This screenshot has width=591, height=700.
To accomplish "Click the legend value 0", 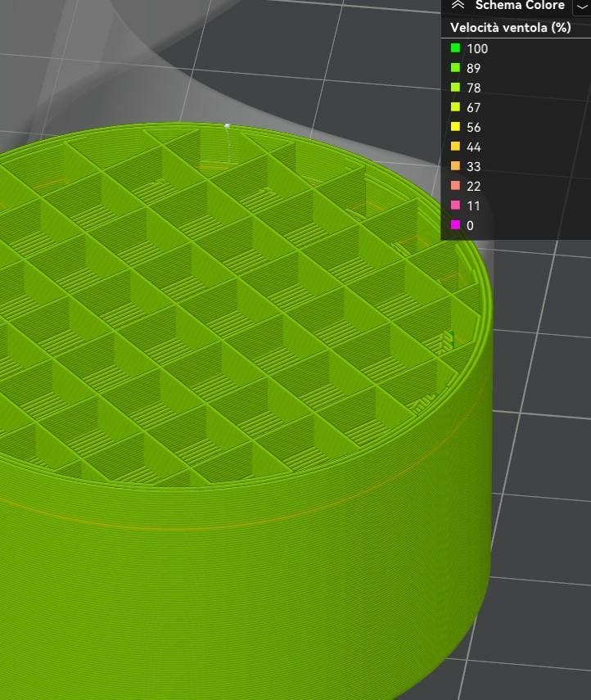I will (x=470, y=225).
